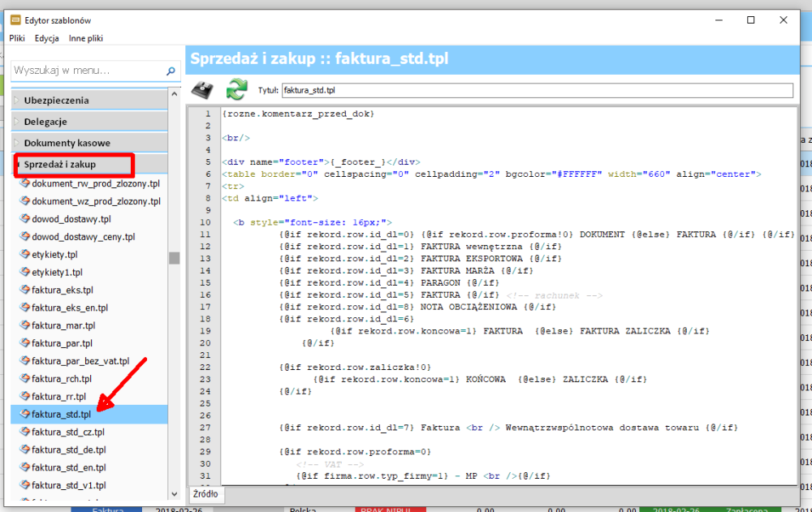The height and width of the screenshot is (512, 812).
Task: Collapse the Sprzedaż i zakup section
Action: (x=89, y=164)
